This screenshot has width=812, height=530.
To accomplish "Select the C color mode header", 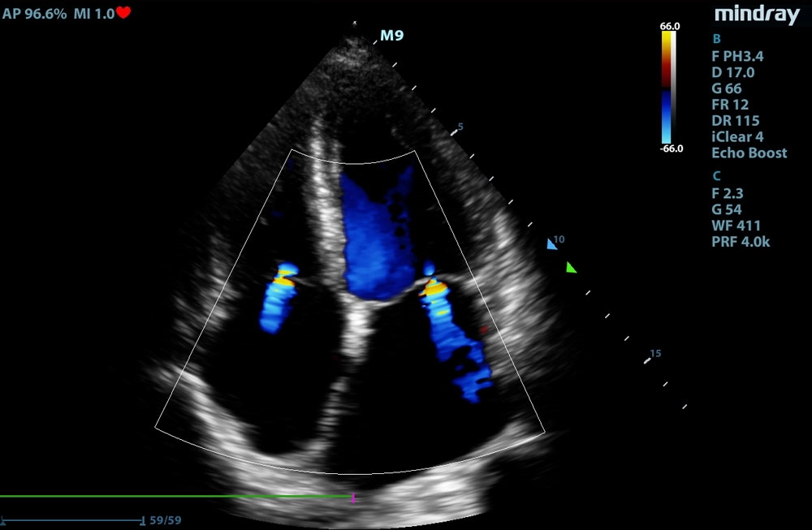I will click(x=715, y=175).
